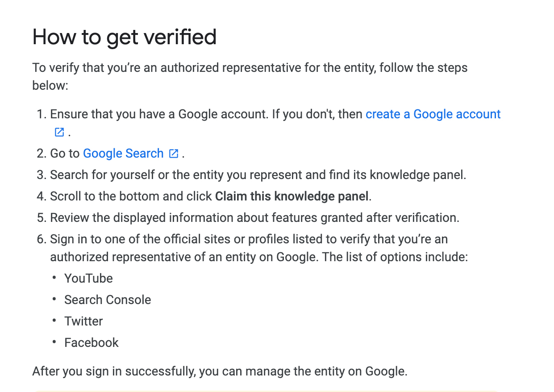This screenshot has width=554, height=392.
Task: Click the Twitter bullet entry
Action: point(83,321)
